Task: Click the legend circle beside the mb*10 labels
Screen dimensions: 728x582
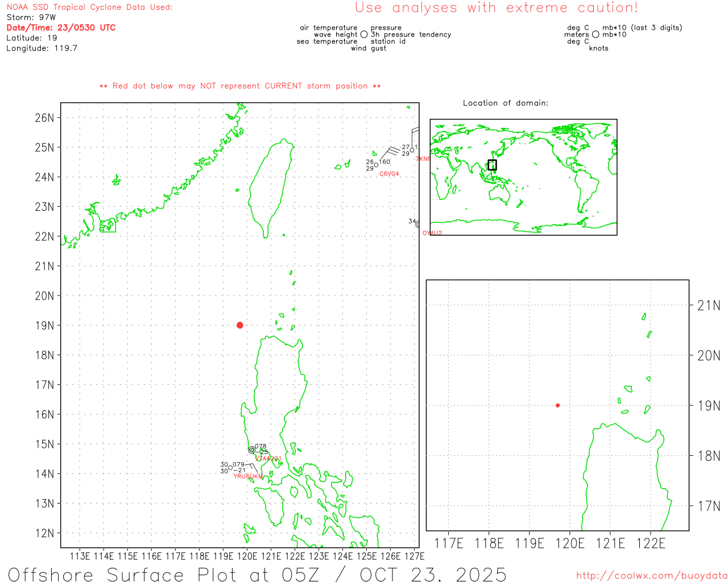Action: coord(595,35)
